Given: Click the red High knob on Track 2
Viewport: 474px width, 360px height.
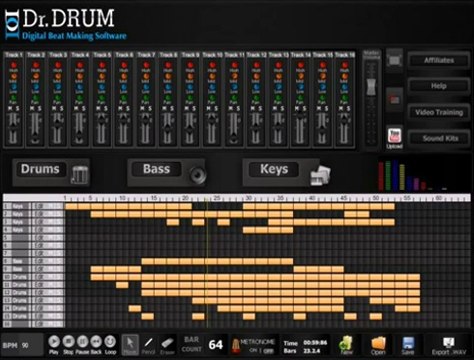Looking at the screenshot, I should 35,65.
